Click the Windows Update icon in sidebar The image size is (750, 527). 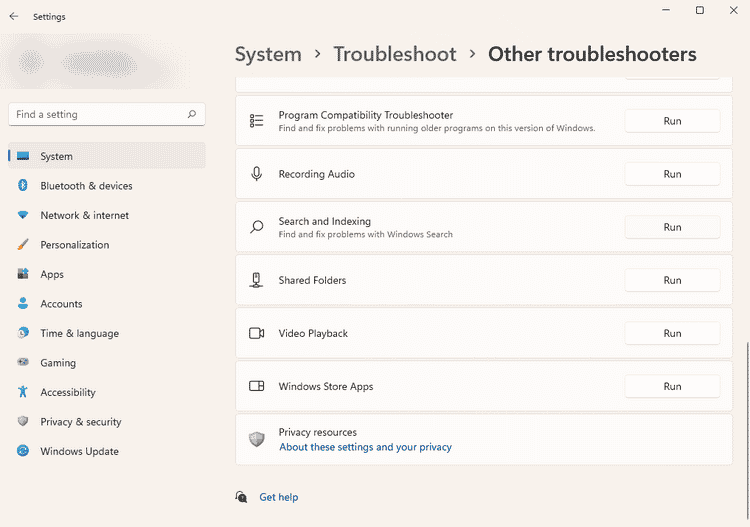point(23,452)
